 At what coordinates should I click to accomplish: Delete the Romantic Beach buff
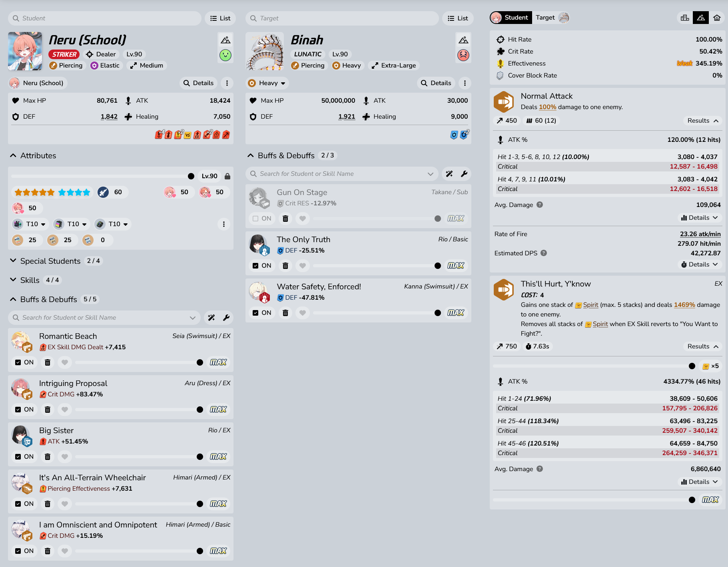pos(48,362)
